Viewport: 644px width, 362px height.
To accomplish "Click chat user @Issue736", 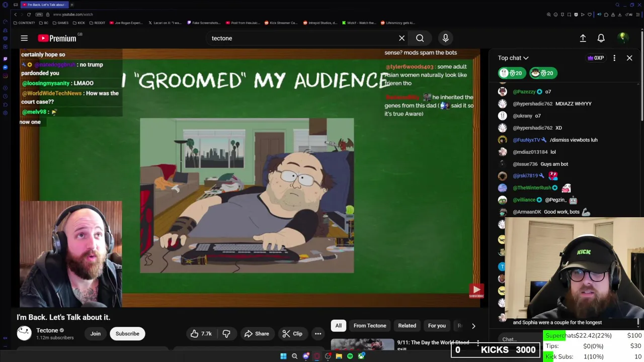I will point(525,164).
